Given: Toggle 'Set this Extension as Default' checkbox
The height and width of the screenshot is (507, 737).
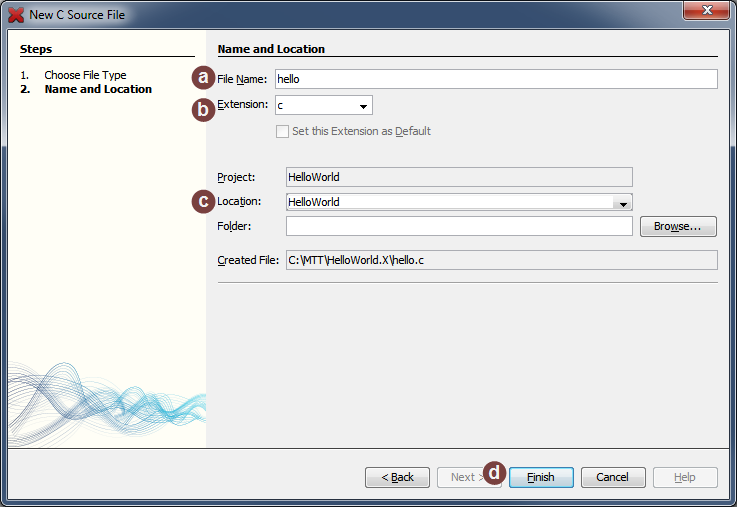Looking at the screenshot, I should point(282,131).
